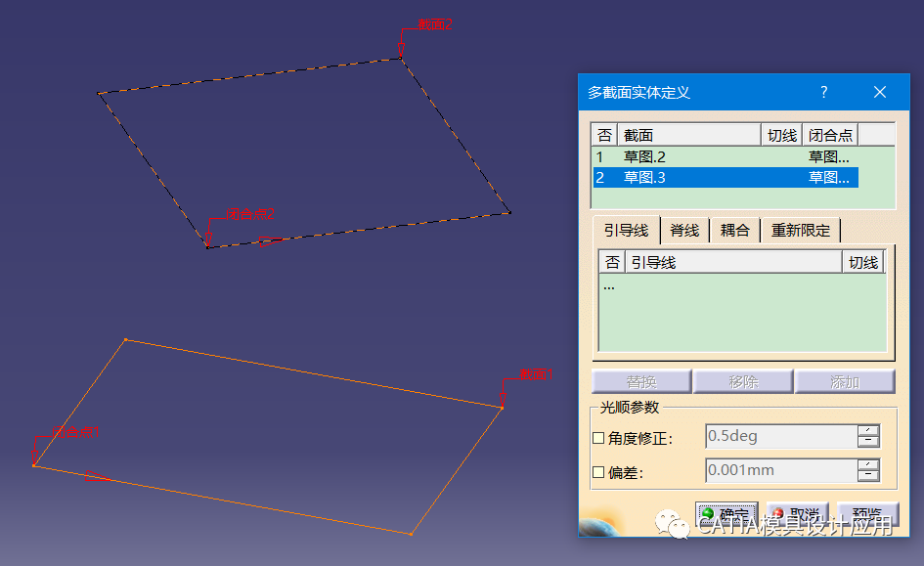Select the 草图.2 section row

[x=726, y=156]
